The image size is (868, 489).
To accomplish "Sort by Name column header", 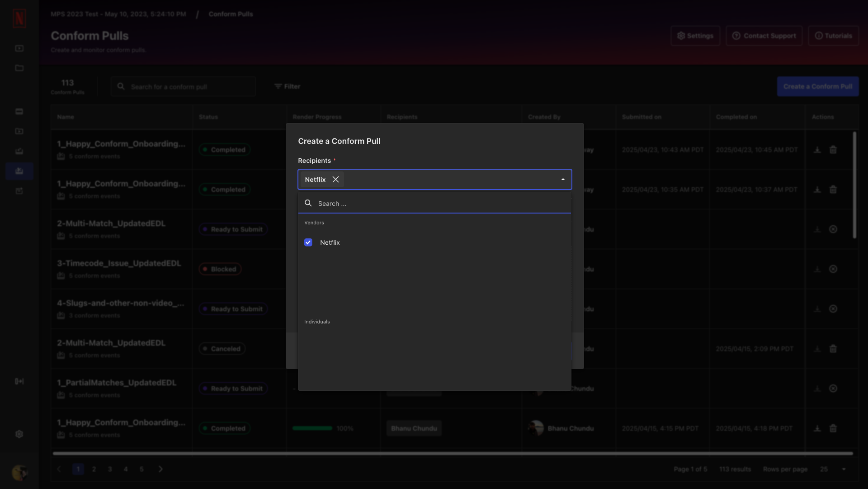I will pyautogui.click(x=66, y=117).
